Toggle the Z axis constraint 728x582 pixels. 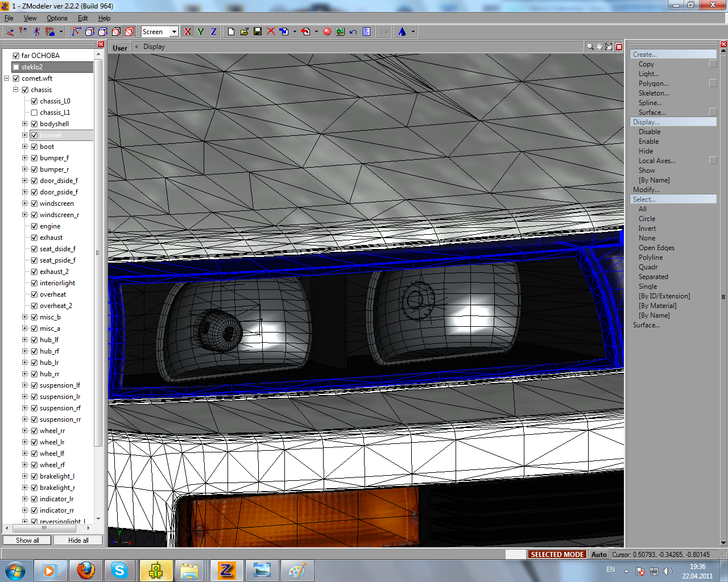coord(213,32)
